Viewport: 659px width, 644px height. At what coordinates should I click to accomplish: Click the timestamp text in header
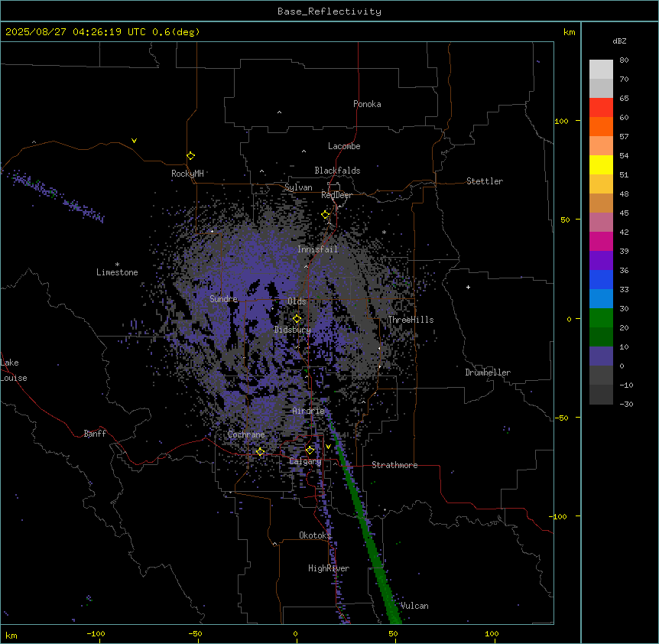click(x=102, y=32)
